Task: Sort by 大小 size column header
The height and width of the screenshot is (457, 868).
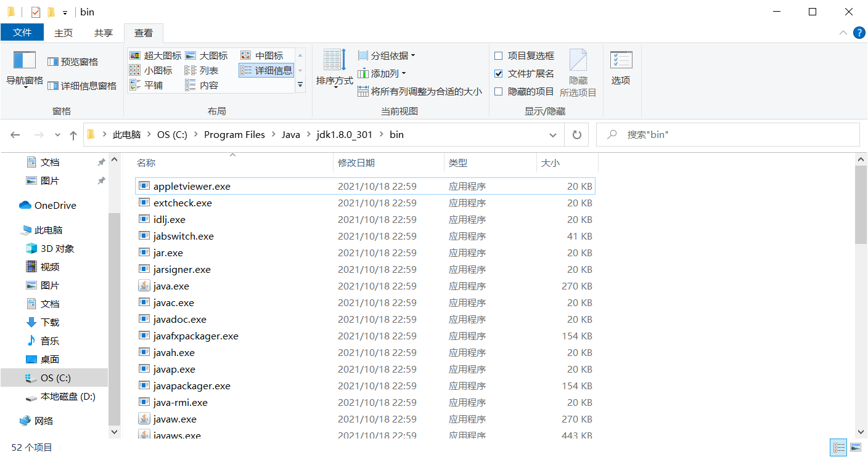Action: pos(567,163)
